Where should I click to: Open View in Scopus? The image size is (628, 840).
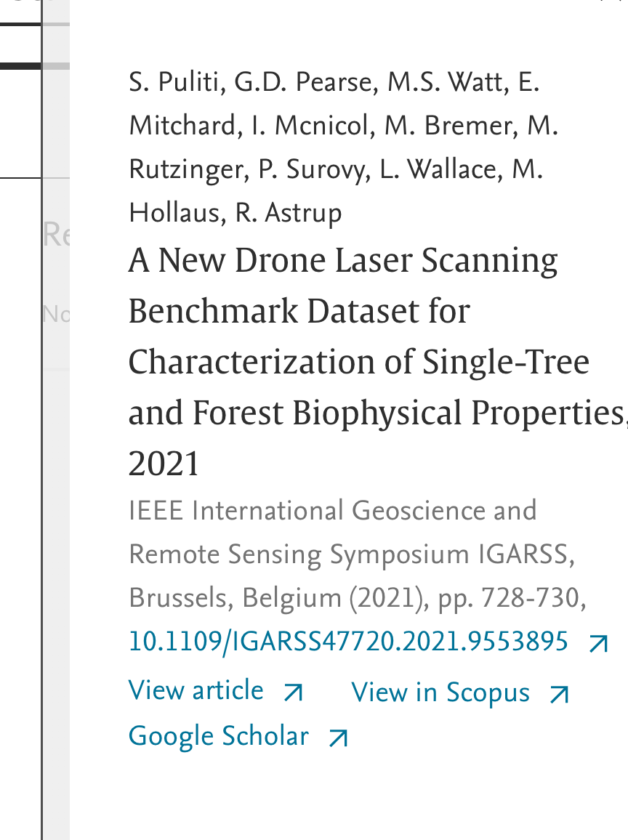pyautogui.click(x=440, y=692)
